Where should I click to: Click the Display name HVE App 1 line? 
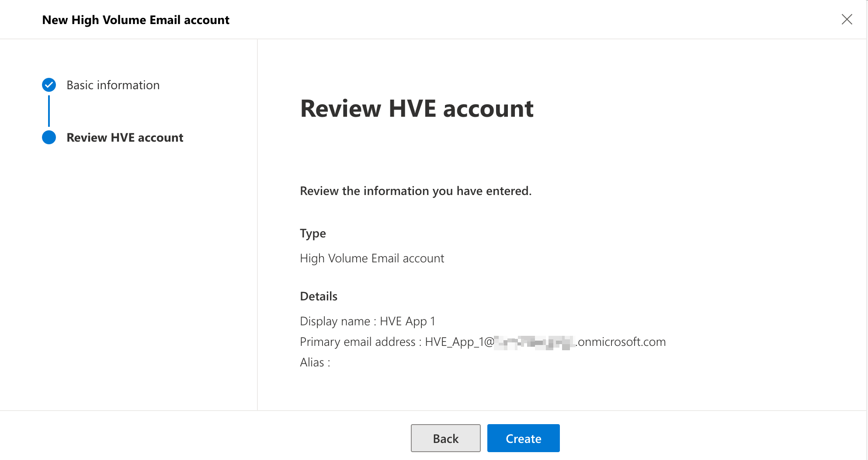367,321
